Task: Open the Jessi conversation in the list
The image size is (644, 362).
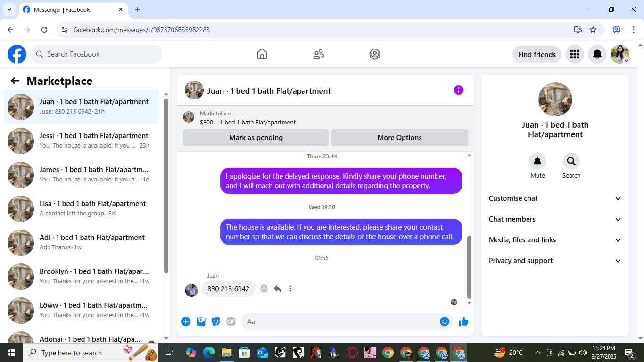Action: (x=82, y=141)
